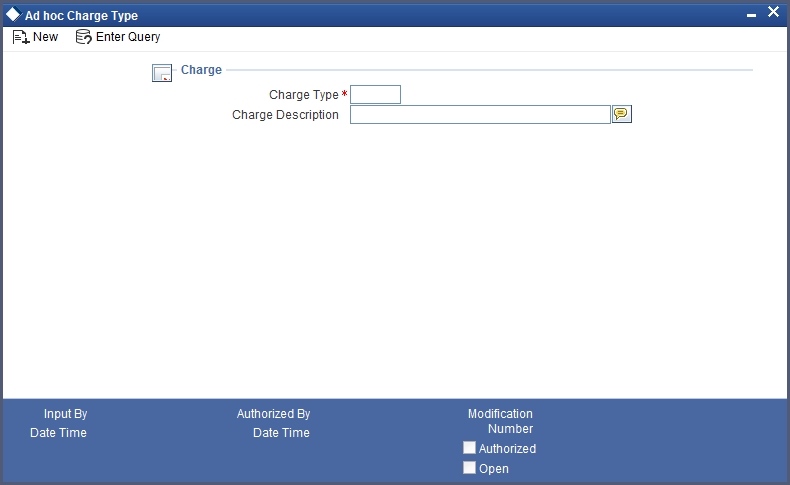
Task: Click the Enter Query database icon
Action: 84,37
